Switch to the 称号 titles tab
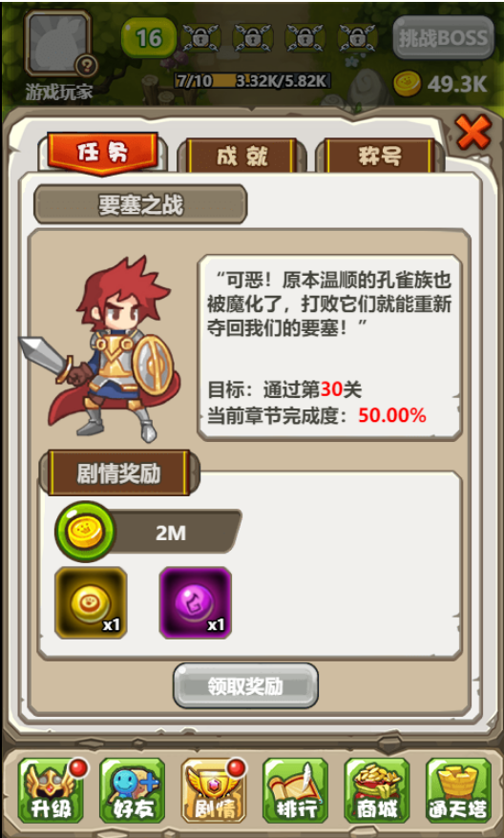This screenshot has width=504, height=838. pos(380,157)
